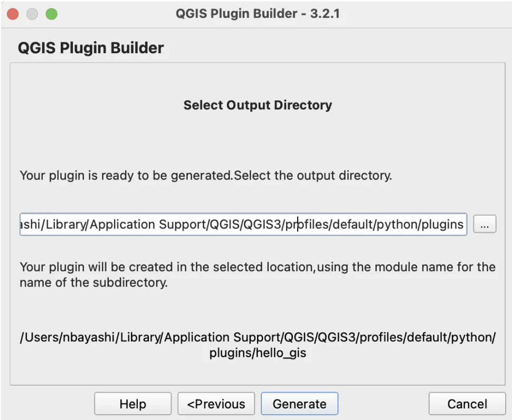Select the 'Select Output Directory' heading
The width and height of the screenshot is (512, 420).
pos(258,105)
